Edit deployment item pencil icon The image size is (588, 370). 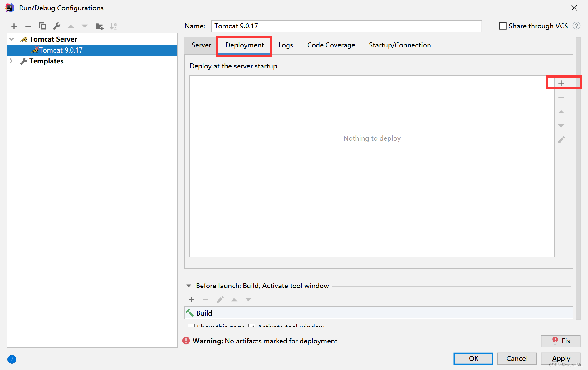(x=561, y=140)
